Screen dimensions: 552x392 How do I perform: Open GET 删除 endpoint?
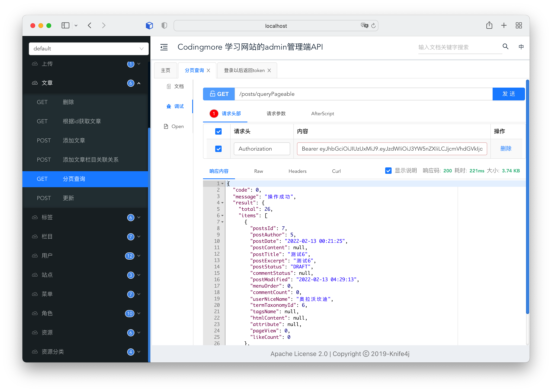point(85,102)
